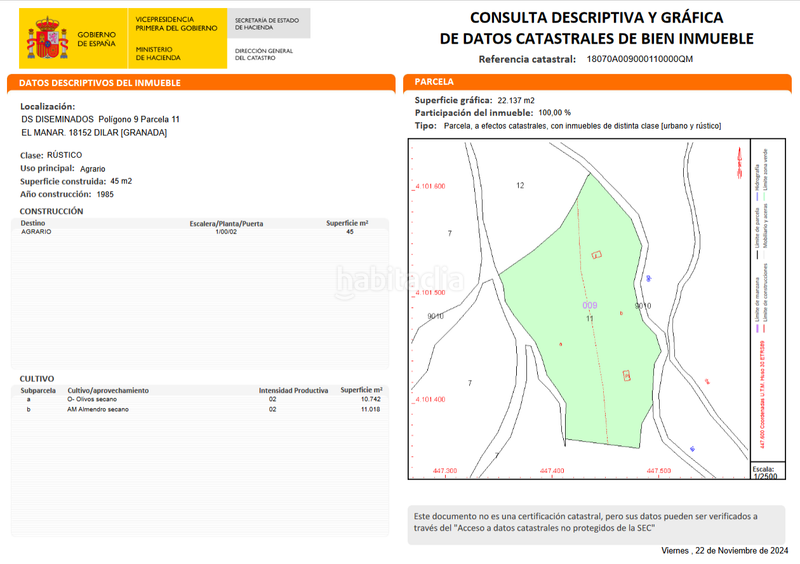Viewport: 800px width, 564px height.
Task: Click the '4.101.600' coordinate label
Action: coord(430,186)
